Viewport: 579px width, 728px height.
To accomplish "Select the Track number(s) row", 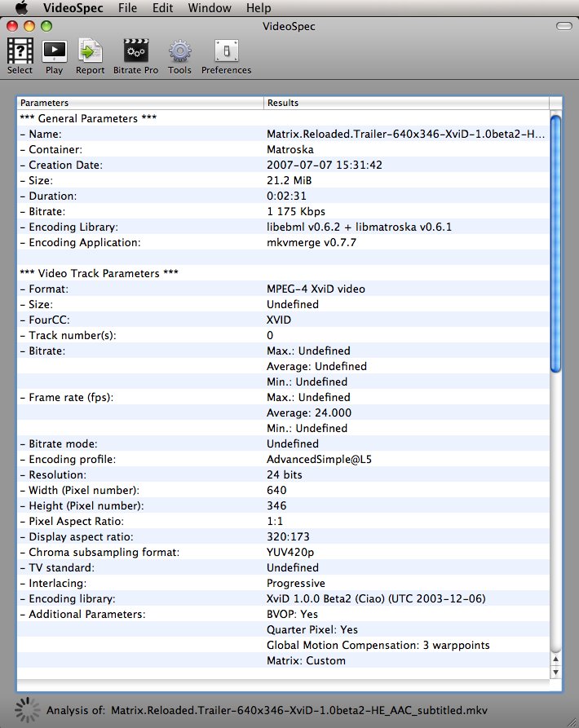I will point(283,335).
